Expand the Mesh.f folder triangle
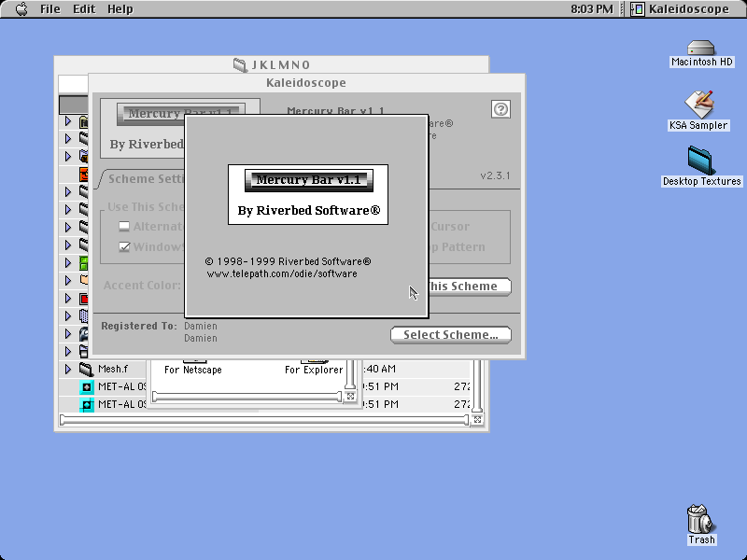Image resolution: width=747 pixels, height=560 pixels. coord(68,369)
